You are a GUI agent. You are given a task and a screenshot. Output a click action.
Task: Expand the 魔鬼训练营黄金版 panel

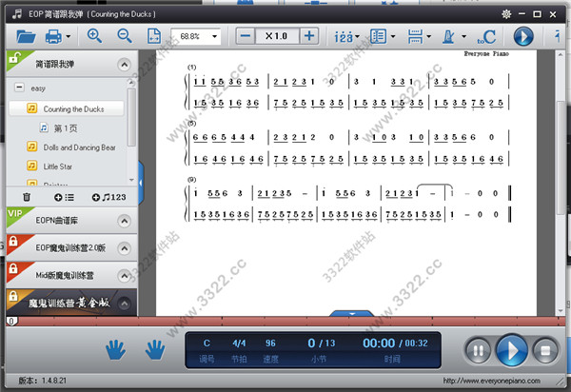coord(124,304)
